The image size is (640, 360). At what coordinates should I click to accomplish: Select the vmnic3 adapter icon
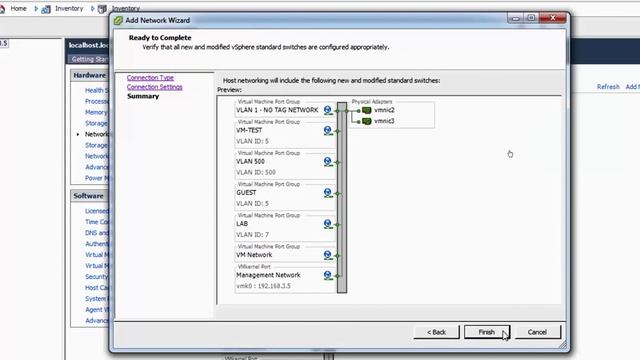click(x=367, y=121)
